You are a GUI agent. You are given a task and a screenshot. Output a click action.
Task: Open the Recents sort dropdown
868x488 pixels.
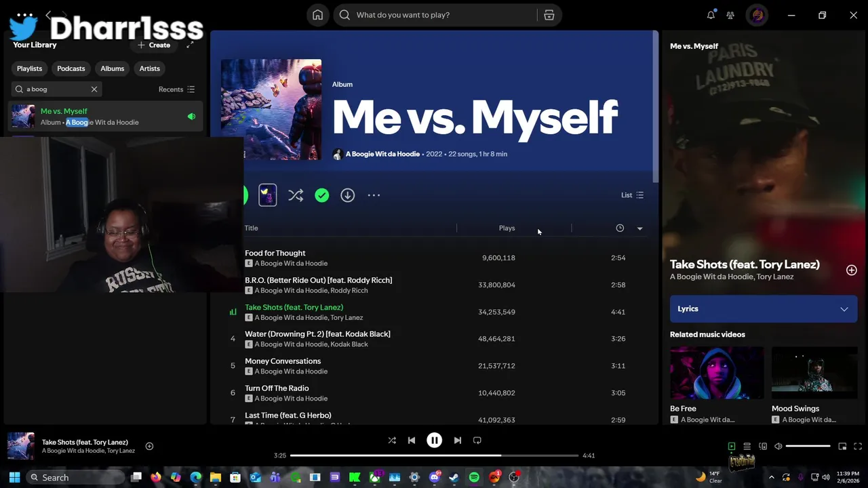176,89
